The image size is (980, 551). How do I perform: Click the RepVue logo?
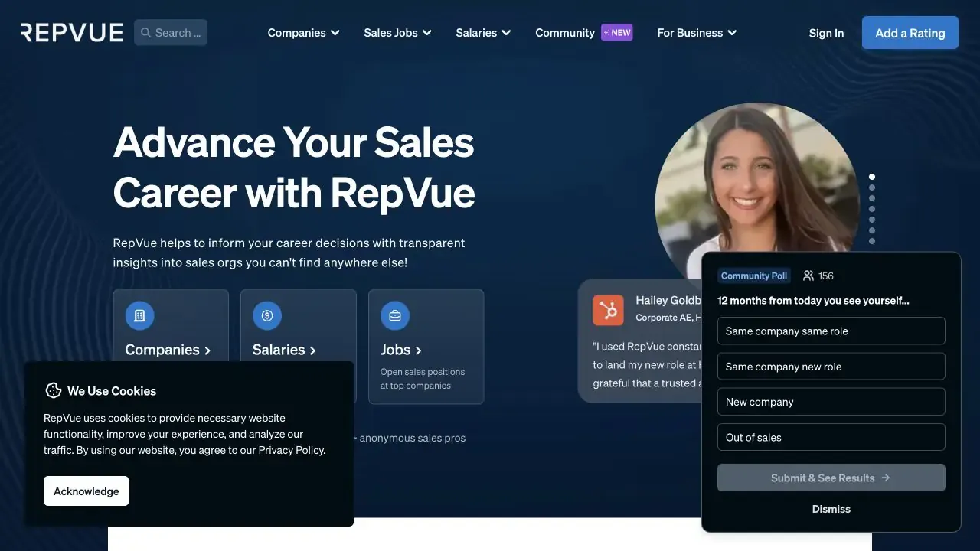(x=72, y=32)
